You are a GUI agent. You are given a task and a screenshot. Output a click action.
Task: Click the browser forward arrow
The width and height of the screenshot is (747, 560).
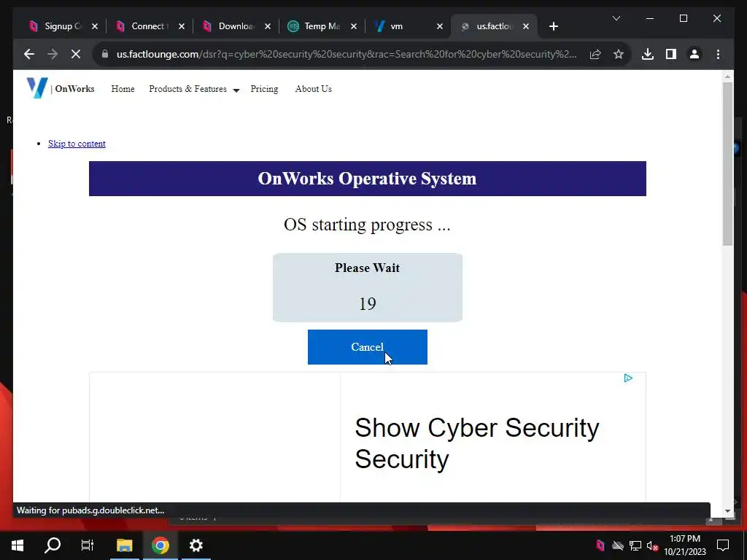(53, 54)
